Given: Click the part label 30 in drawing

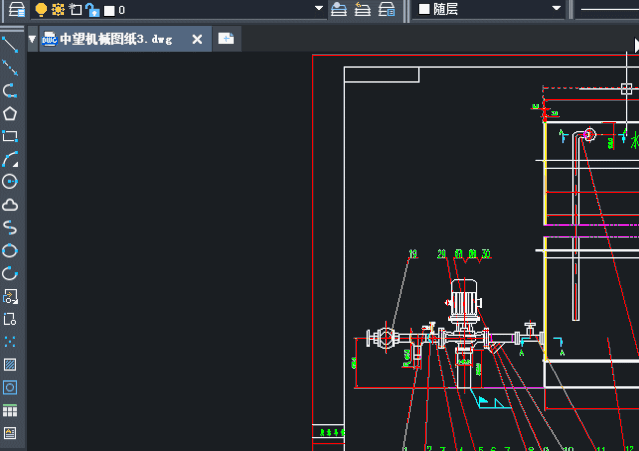Looking at the screenshot, I should 486,254.
